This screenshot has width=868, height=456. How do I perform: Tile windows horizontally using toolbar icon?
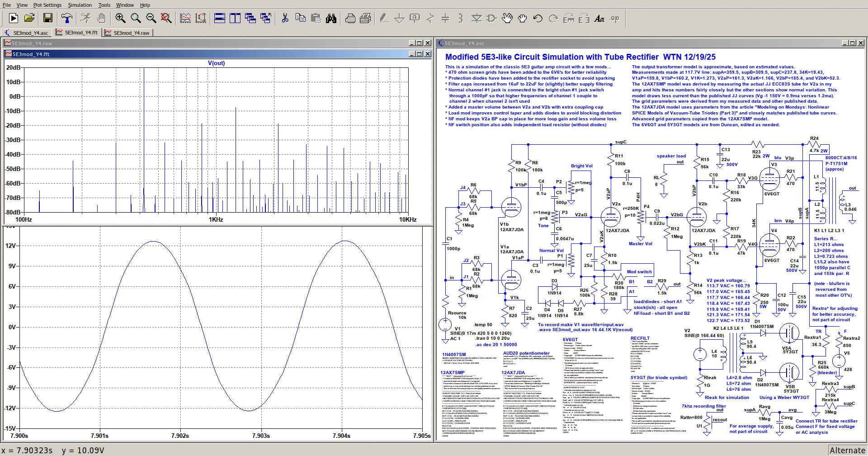tap(220, 18)
